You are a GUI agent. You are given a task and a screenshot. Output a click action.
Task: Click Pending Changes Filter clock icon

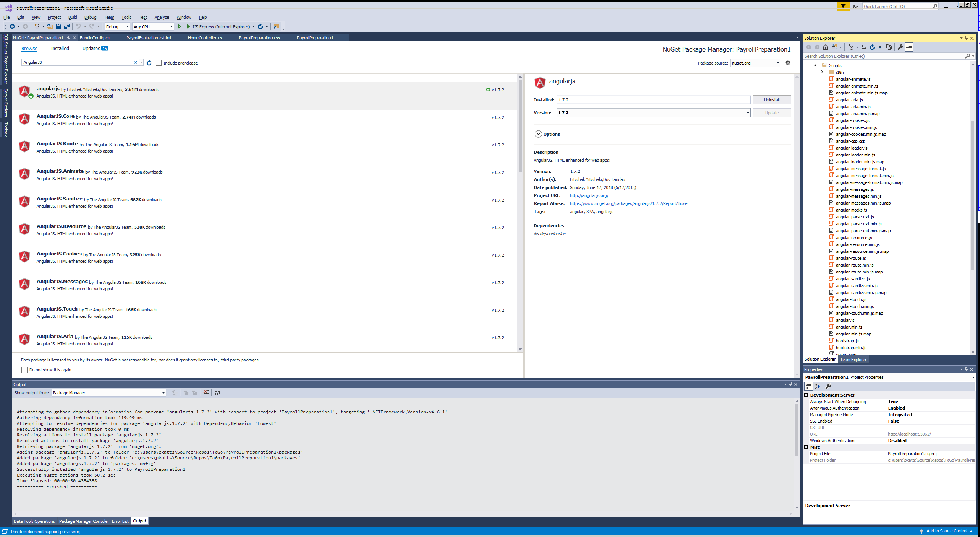851,47
